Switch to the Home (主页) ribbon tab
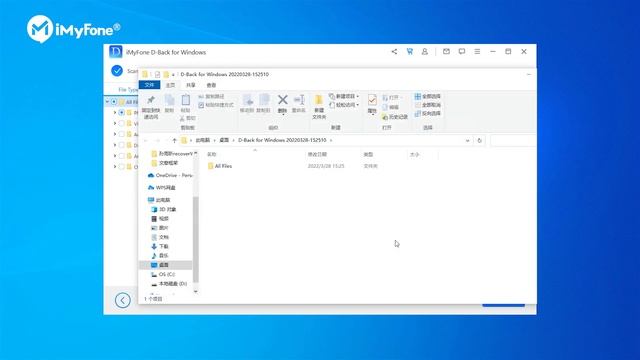Screen dimensions: 640x360 tap(170, 85)
